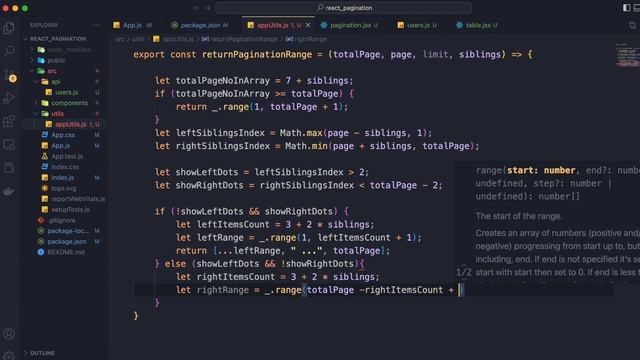Collapse the REACT_PAGINATION explorer section
This screenshot has height=360, width=640.
tap(58, 39)
